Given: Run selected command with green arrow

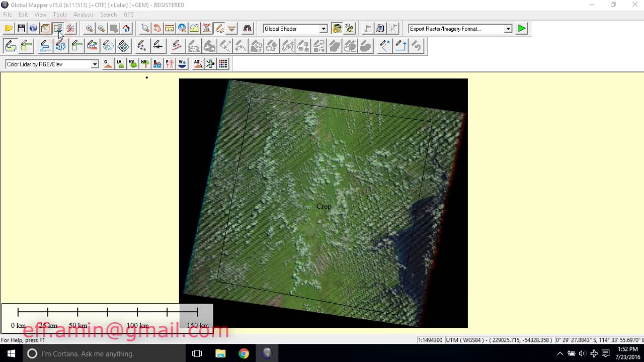Looking at the screenshot, I should (x=522, y=29).
